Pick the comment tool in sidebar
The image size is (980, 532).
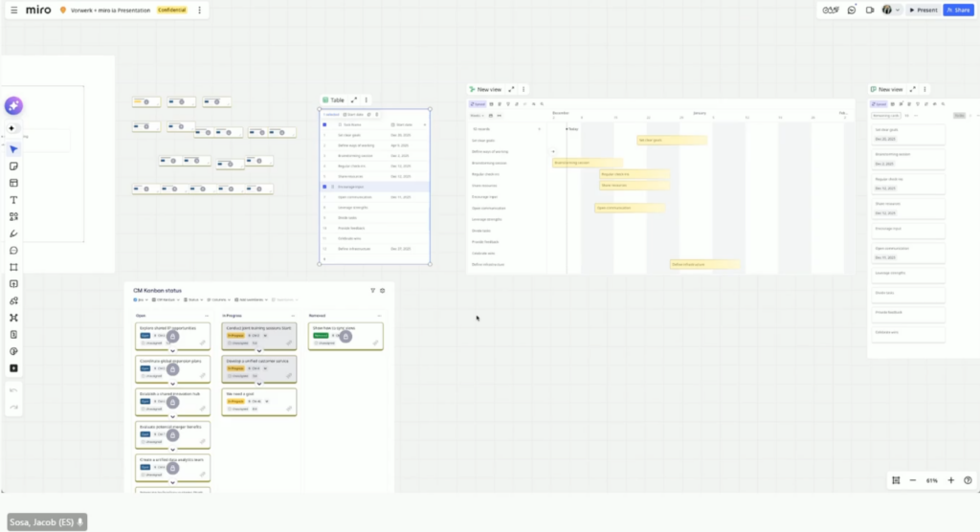[x=13, y=250]
